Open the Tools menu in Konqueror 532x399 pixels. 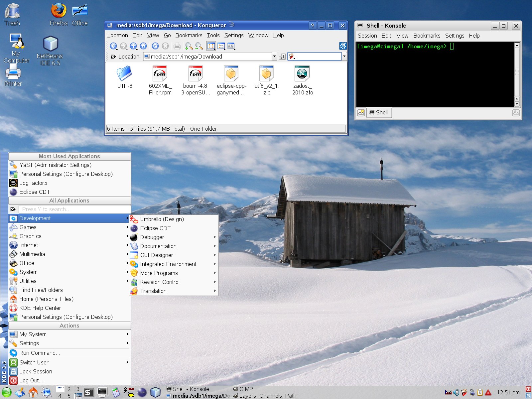pyautogui.click(x=213, y=35)
